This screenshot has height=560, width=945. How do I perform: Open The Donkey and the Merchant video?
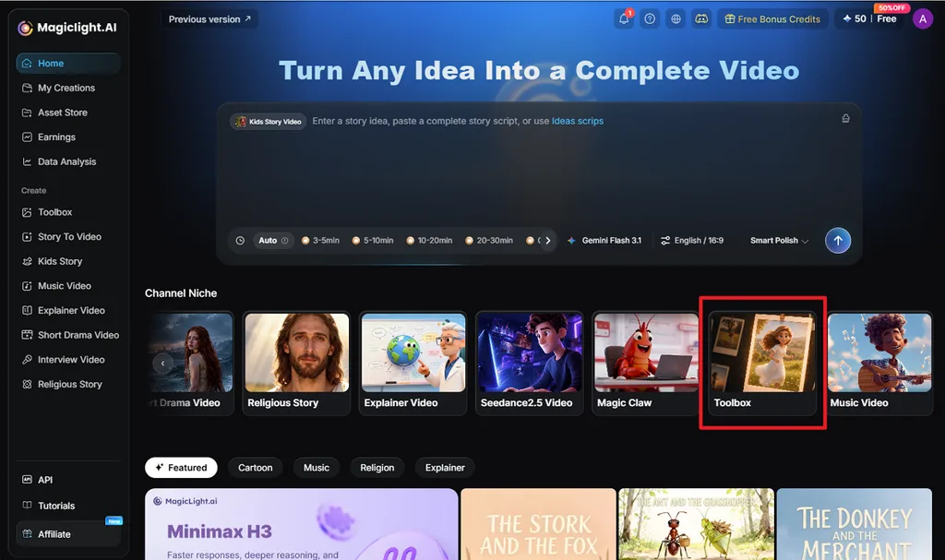tap(854, 524)
